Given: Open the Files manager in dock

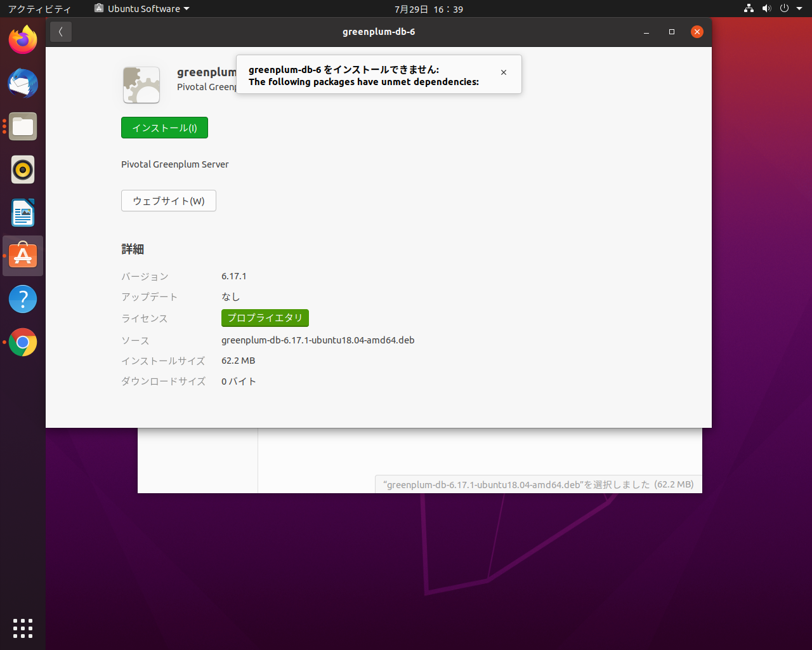Looking at the screenshot, I should (23, 126).
